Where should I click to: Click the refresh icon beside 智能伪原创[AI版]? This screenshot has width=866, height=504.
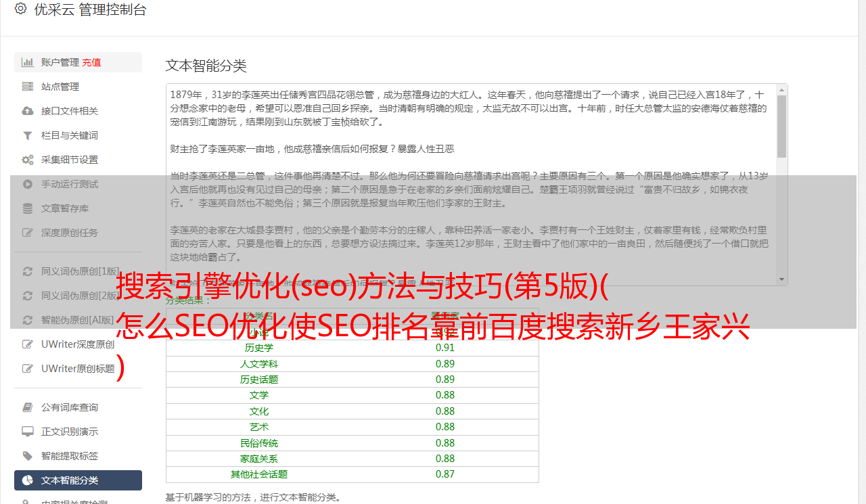[x=28, y=320]
